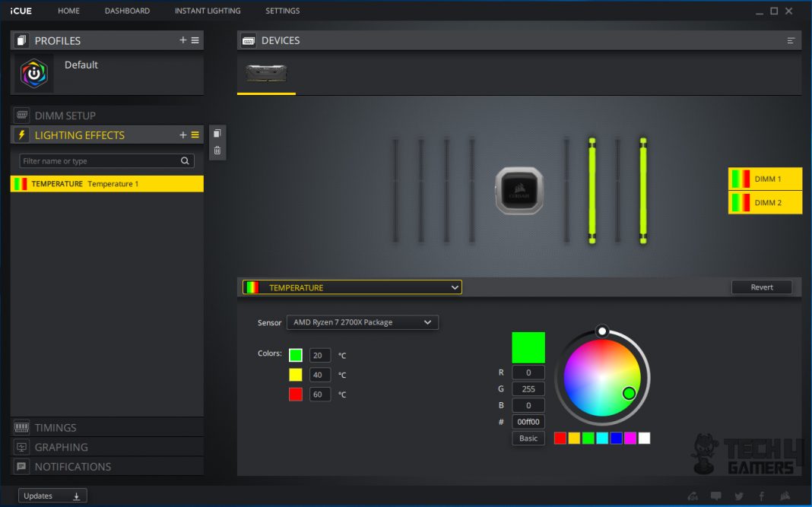
Task: Expand the Graphing section
Action: point(106,448)
